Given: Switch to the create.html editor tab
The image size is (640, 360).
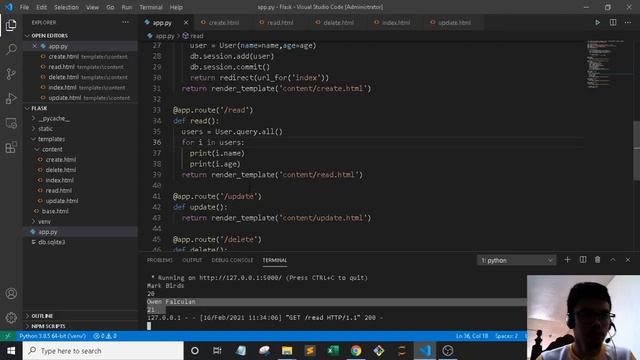Looking at the screenshot, I should 224,22.
